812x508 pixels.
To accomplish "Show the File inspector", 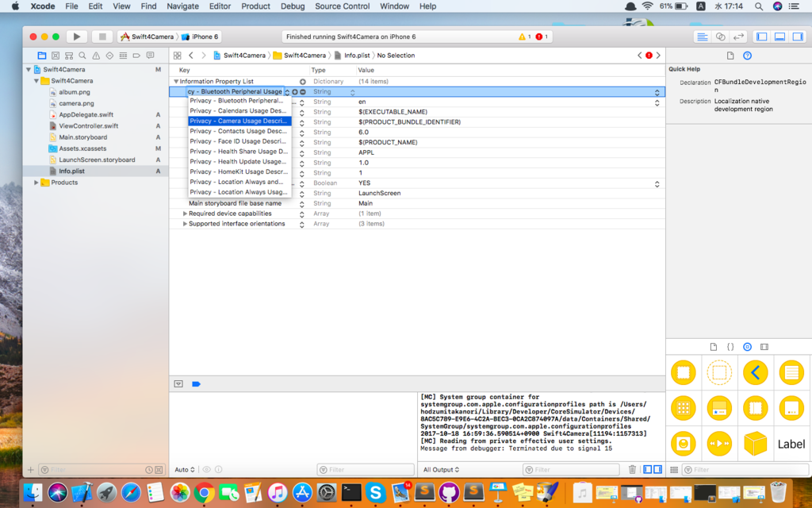I will coord(730,56).
